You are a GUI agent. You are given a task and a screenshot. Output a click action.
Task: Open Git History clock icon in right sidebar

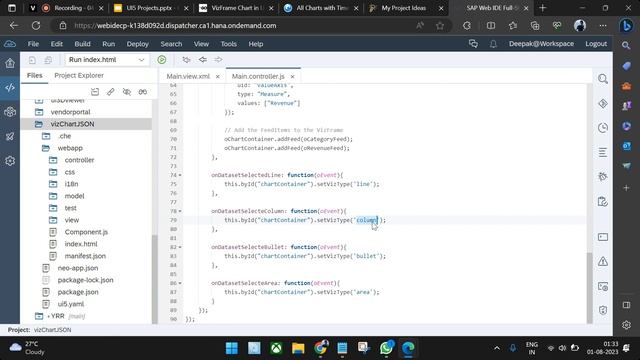coord(603,128)
